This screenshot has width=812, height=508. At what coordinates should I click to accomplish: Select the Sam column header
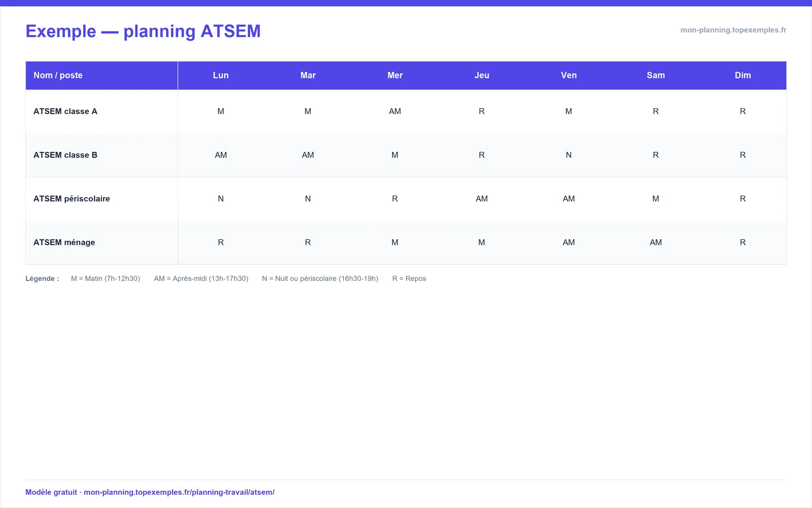[x=656, y=75]
